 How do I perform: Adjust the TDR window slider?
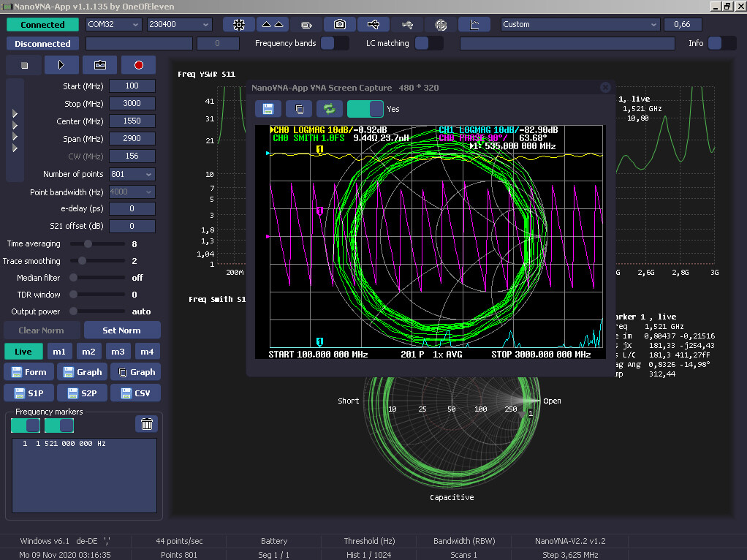[97, 295]
